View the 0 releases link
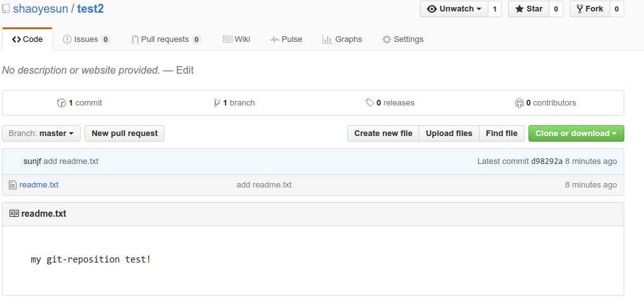The height and width of the screenshot is (307, 644). 390,103
